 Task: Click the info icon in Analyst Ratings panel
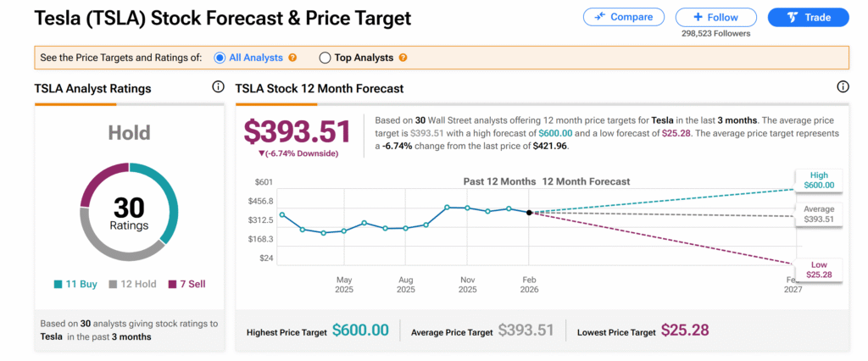[218, 87]
